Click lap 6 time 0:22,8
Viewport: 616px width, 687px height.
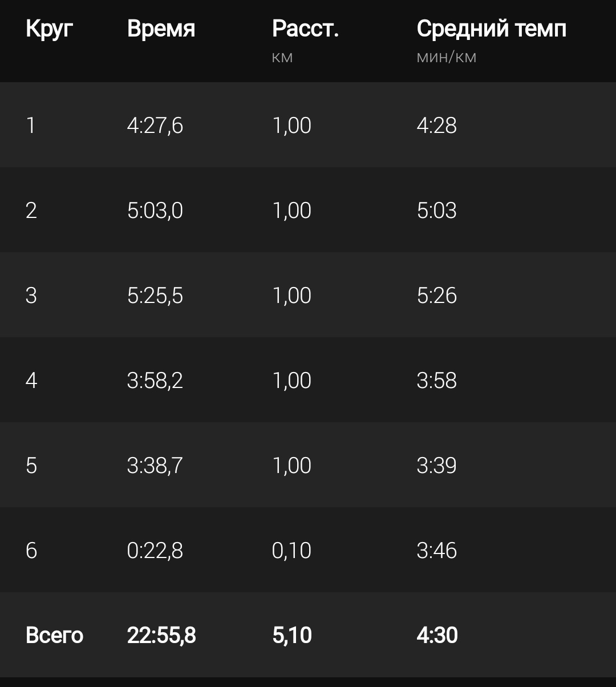(155, 551)
